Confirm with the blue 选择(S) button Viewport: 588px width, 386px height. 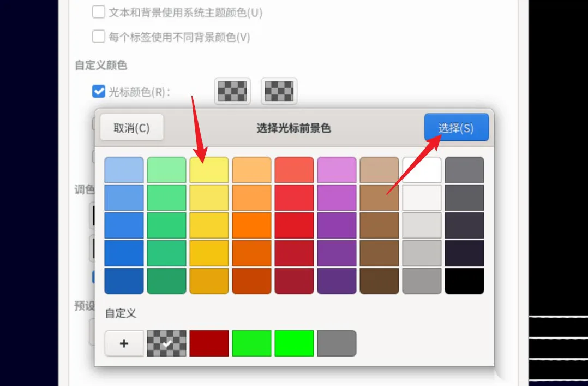pos(456,127)
